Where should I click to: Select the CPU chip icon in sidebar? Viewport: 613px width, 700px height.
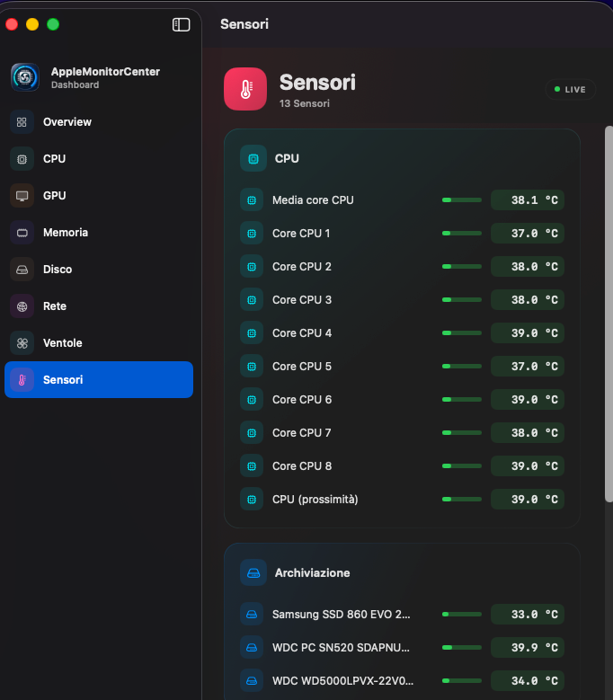coord(22,159)
